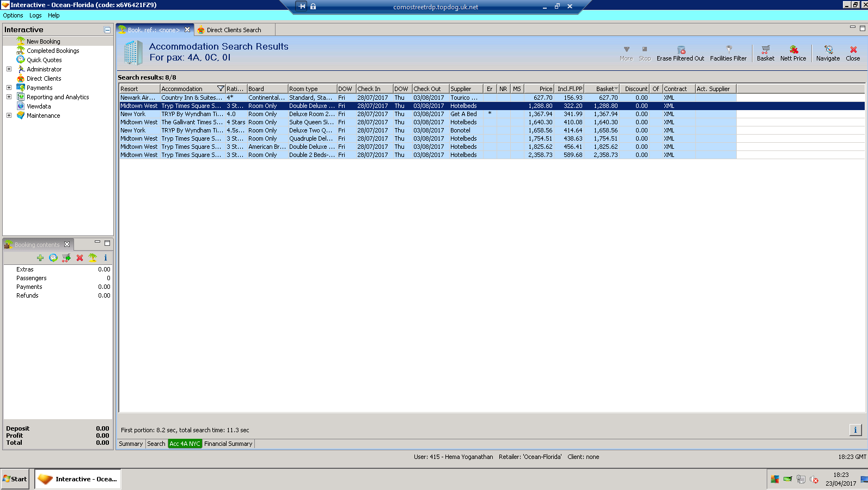
Task: Close the accommodation search results via red X
Action: click(853, 50)
